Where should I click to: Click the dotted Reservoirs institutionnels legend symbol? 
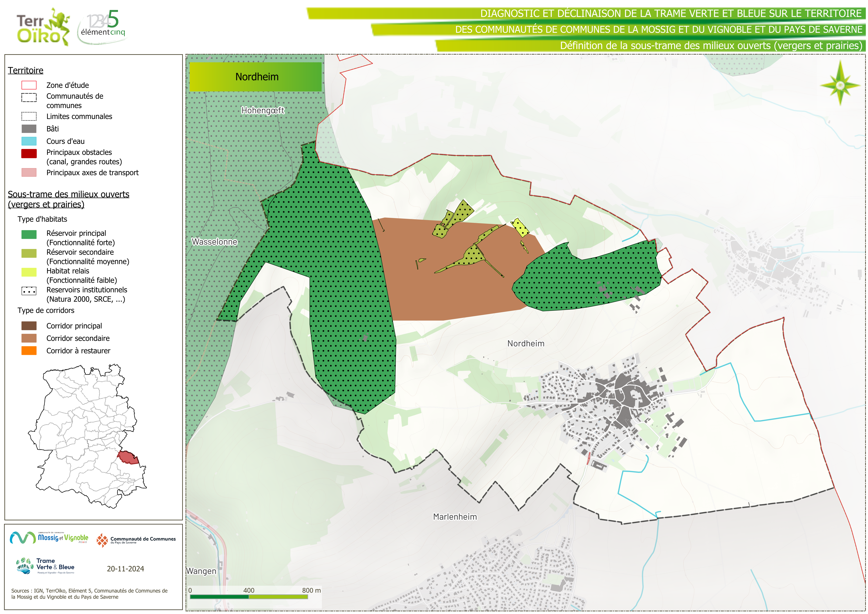click(29, 291)
